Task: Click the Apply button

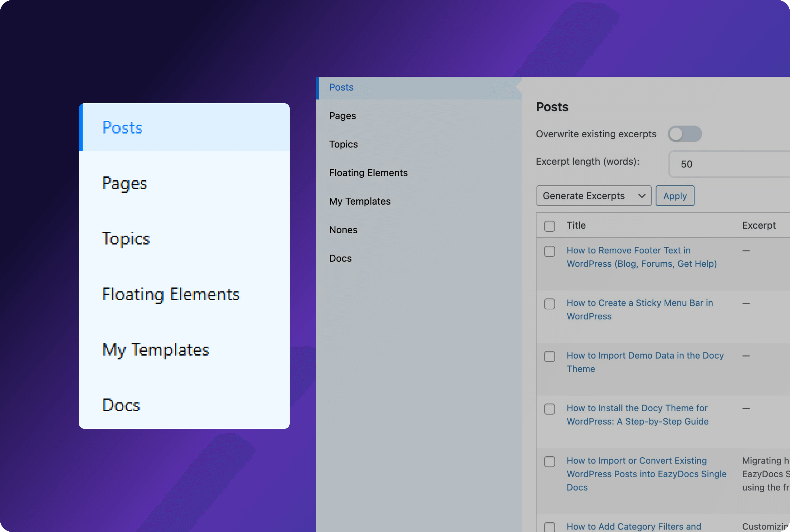Action: pyautogui.click(x=674, y=196)
